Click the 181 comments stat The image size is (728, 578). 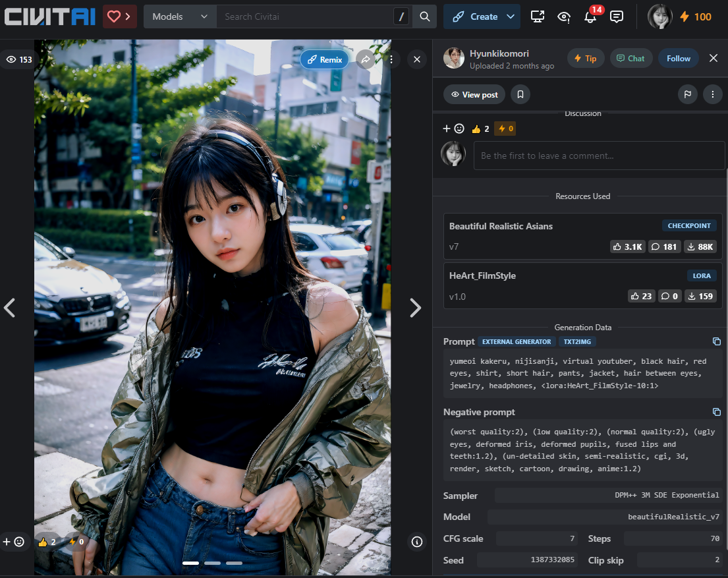[x=664, y=246]
